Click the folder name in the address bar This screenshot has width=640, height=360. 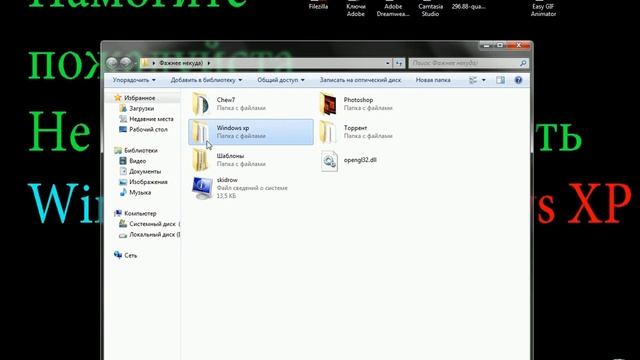tap(181, 63)
